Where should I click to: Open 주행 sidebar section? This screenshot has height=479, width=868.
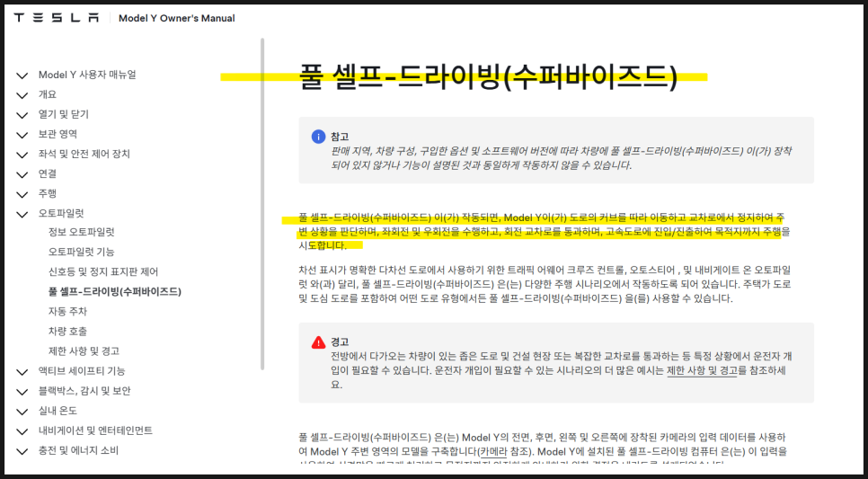[x=48, y=193]
